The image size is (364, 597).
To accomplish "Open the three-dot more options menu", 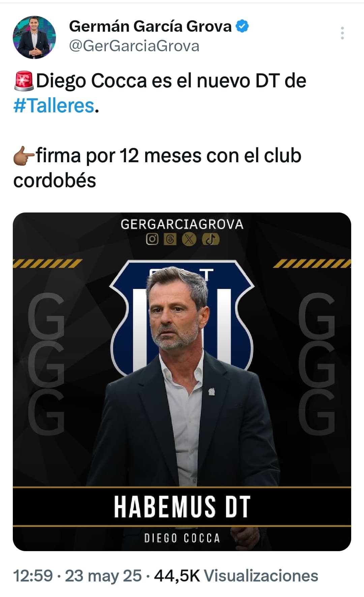I will [x=342, y=33].
